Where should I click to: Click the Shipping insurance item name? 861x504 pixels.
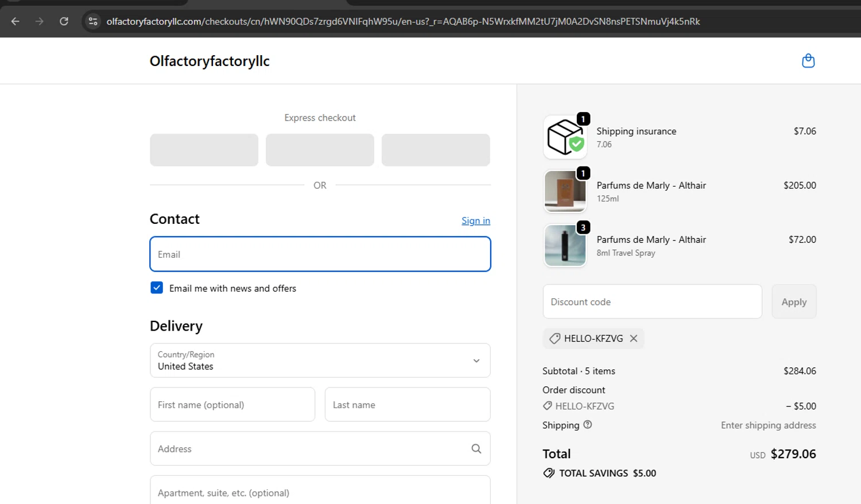(x=637, y=131)
